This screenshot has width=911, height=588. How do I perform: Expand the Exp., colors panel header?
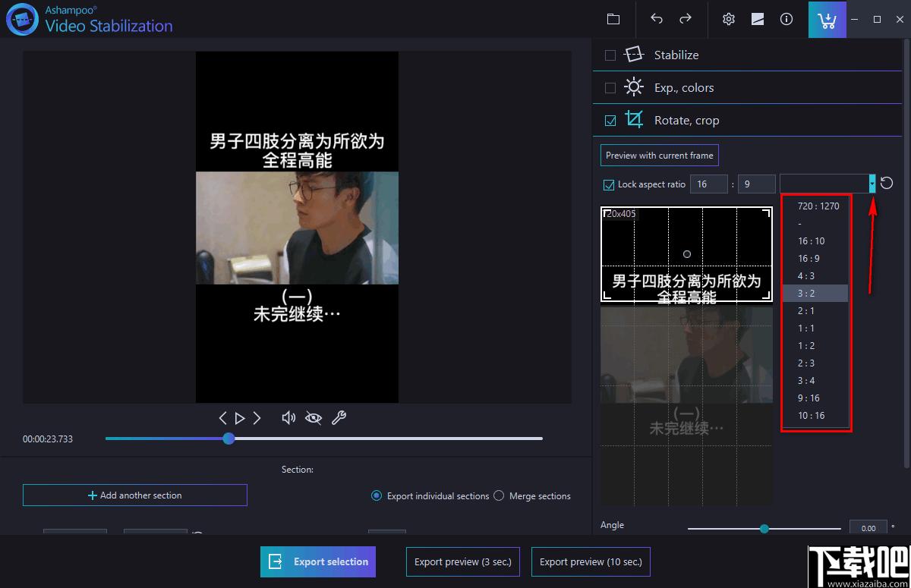(x=747, y=87)
